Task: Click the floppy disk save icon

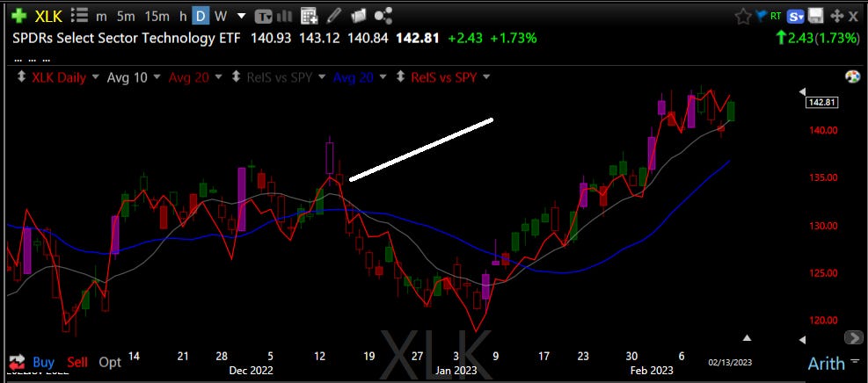Action: pyautogui.click(x=815, y=16)
